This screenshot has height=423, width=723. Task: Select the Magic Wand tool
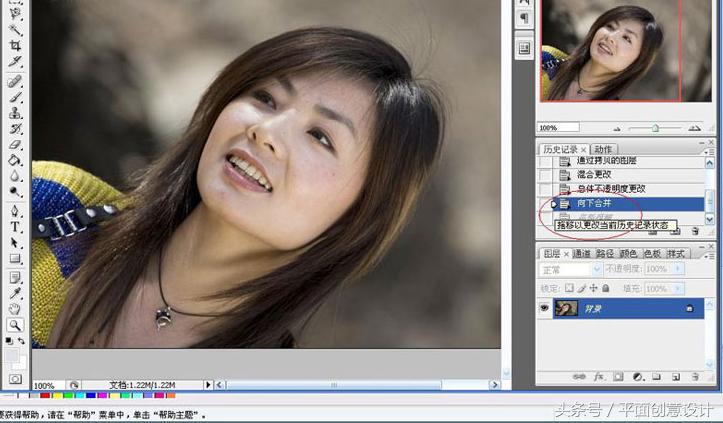16,28
